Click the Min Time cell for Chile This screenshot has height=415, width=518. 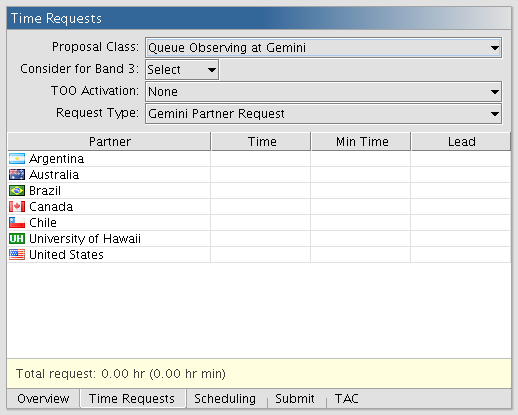click(x=361, y=223)
